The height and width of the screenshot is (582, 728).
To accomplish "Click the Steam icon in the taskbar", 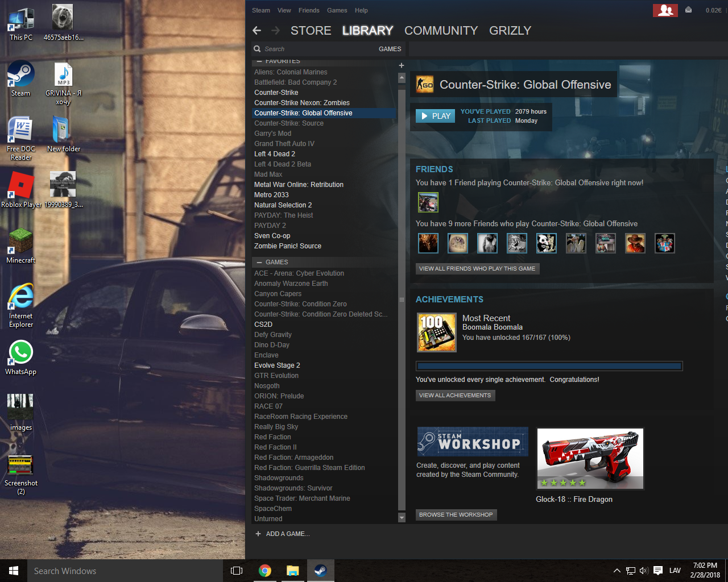I will (x=320, y=571).
